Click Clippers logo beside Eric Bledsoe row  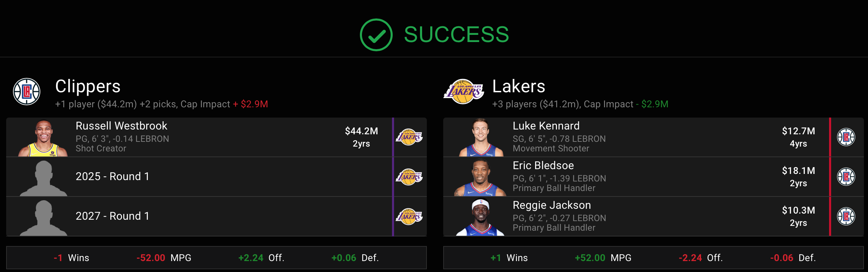pos(846,177)
